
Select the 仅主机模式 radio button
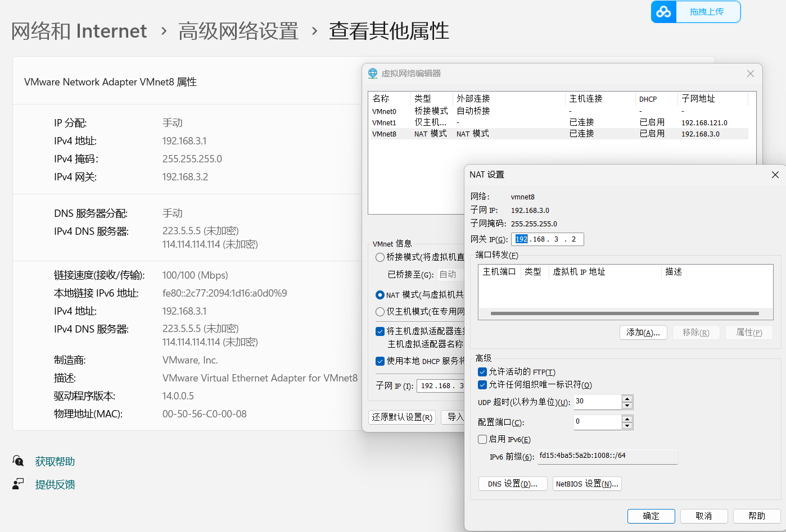click(380, 312)
